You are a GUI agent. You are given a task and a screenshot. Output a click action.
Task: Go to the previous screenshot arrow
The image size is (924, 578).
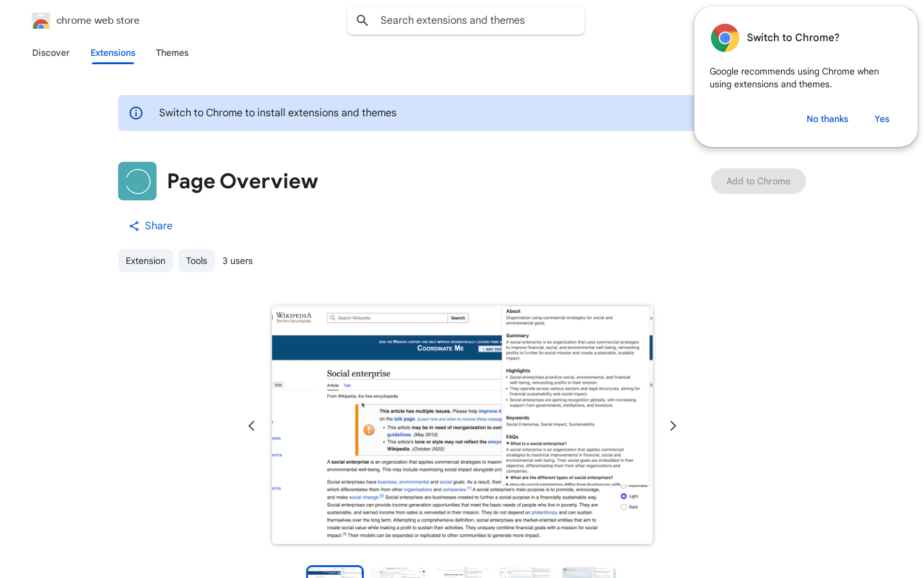(252, 426)
